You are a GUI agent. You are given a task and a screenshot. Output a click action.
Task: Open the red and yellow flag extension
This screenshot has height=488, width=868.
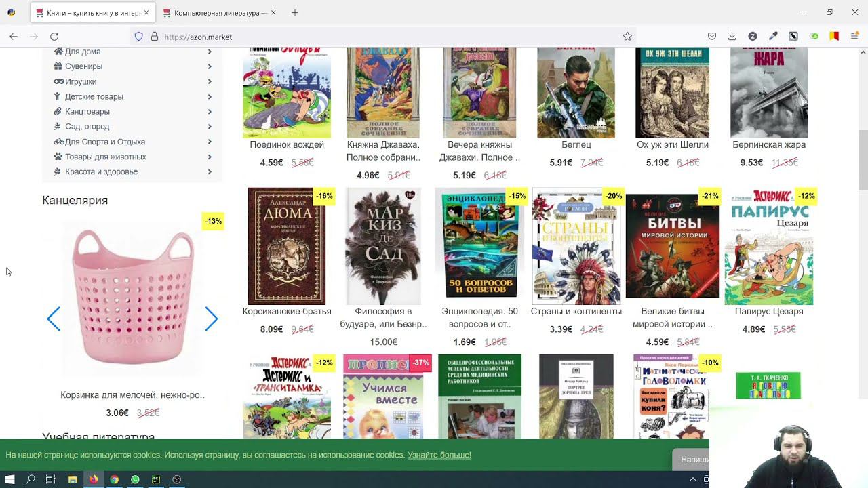click(834, 37)
